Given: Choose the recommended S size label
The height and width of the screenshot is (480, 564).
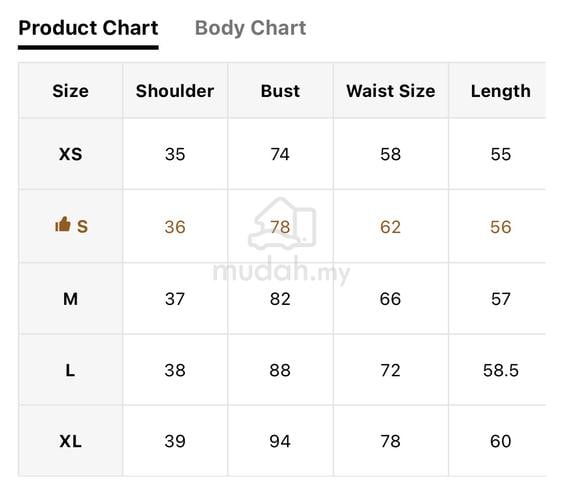Looking at the screenshot, I should [82, 227].
